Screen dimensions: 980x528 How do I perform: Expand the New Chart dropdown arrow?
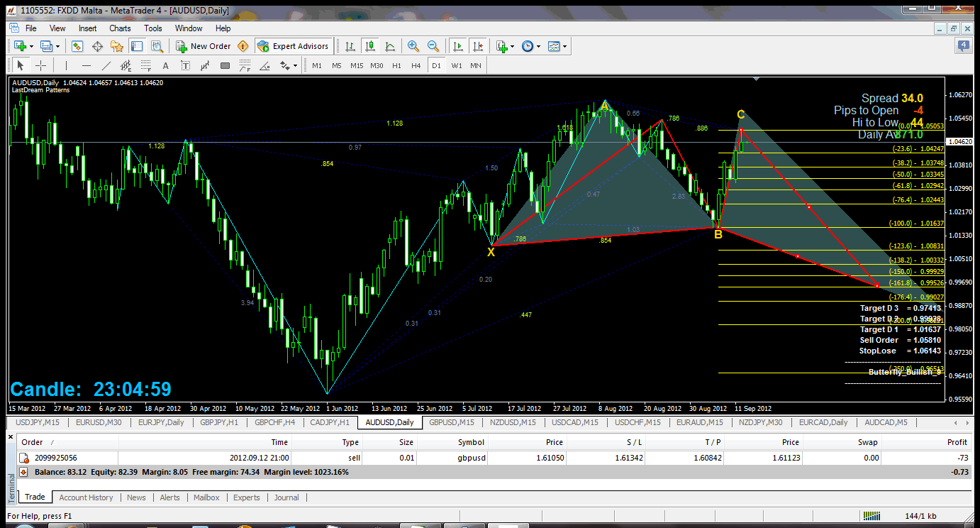[x=32, y=46]
